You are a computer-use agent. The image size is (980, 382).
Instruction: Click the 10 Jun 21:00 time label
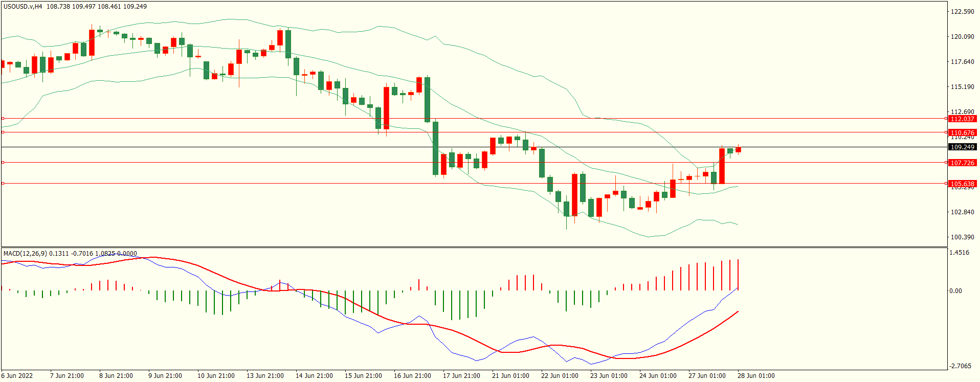tap(216, 376)
